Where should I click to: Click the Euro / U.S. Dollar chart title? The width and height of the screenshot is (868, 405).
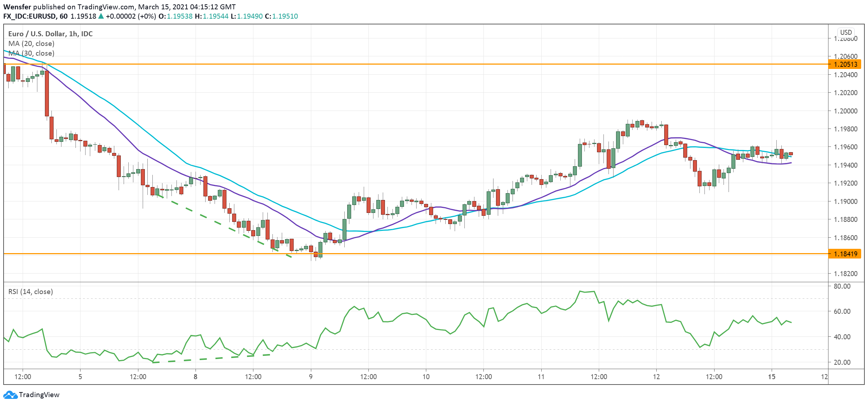tap(50, 34)
